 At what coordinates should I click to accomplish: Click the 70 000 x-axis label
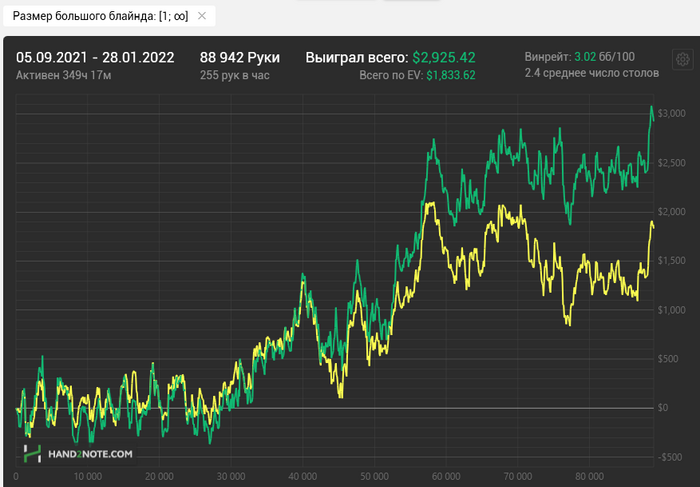pos(517,476)
